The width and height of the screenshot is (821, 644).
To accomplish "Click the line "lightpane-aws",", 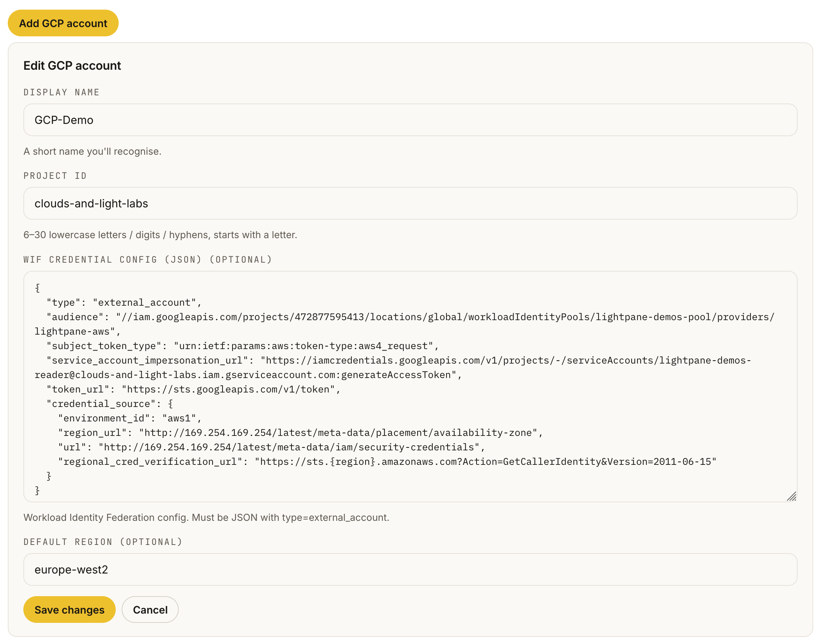I will (78, 331).
